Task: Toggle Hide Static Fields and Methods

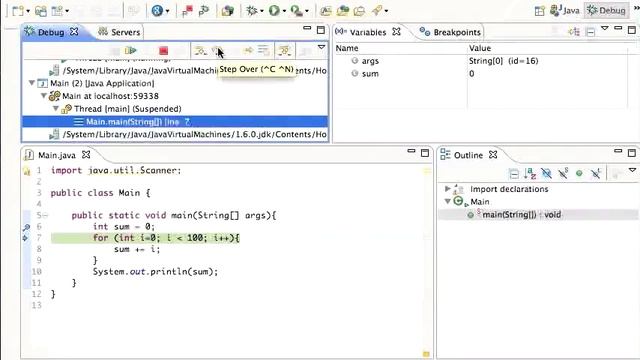Action: tap(563, 174)
